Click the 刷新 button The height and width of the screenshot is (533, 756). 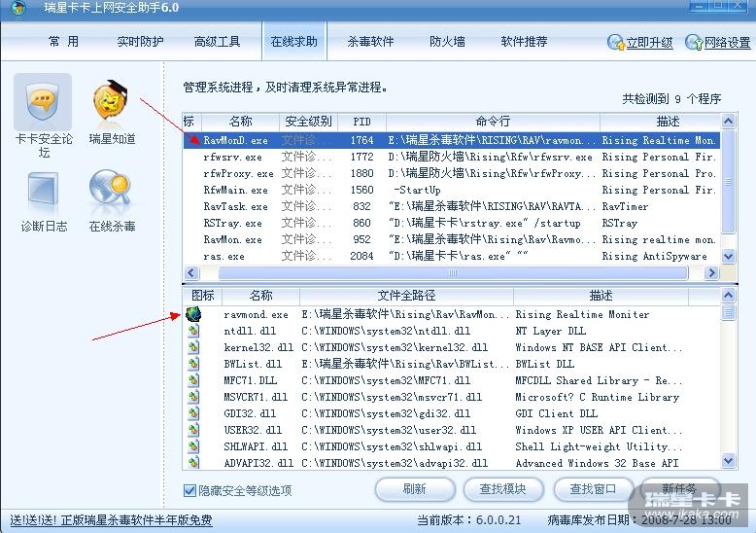(x=415, y=489)
